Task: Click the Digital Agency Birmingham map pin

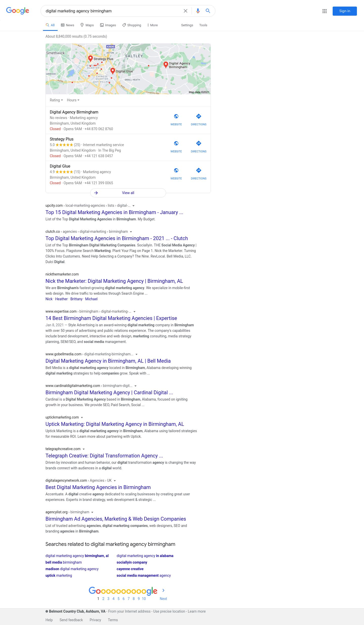Action: tap(166, 65)
